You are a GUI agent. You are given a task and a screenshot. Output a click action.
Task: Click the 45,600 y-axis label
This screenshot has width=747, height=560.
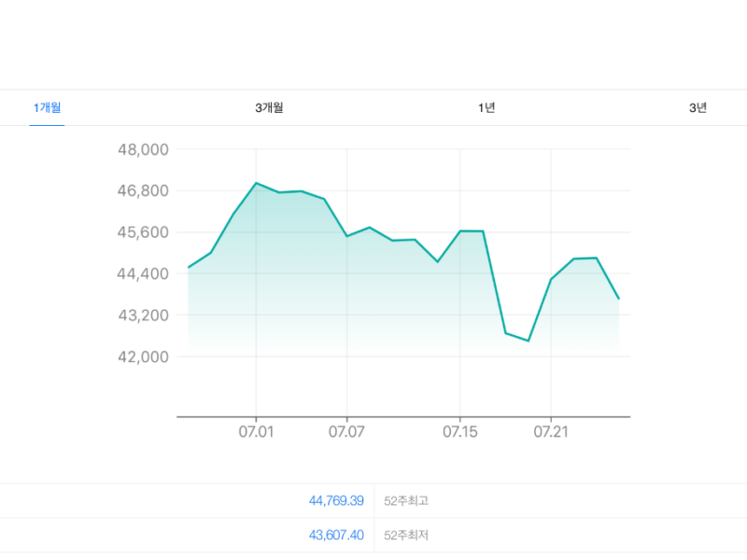143,232
